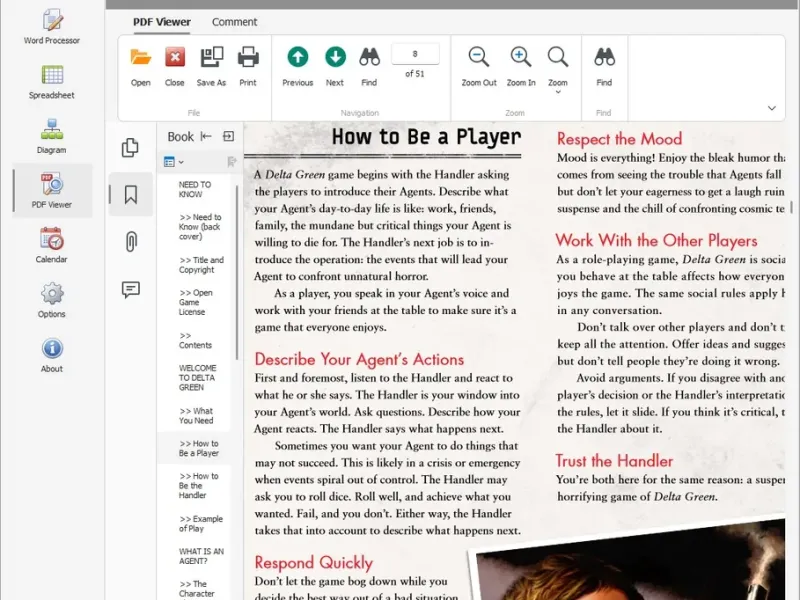This screenshot has width=800, height=600.
Task: Collapse the ribbon with chevron
Action: point(771,108)
